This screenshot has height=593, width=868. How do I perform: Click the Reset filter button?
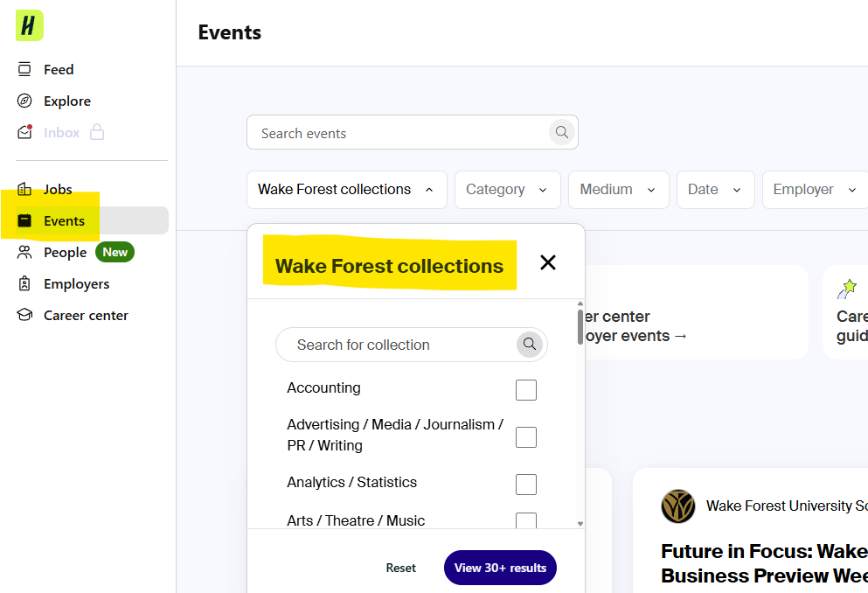point(401,568)
